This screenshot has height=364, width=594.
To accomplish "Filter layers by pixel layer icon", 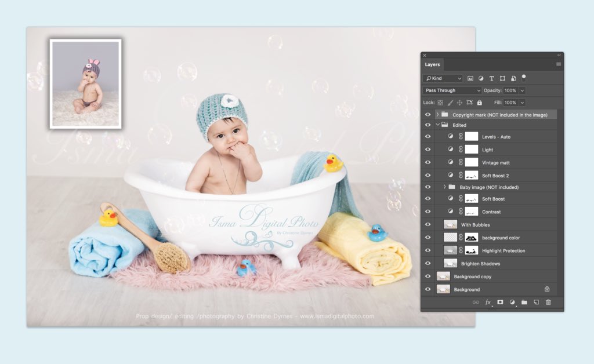I will 470,78.
